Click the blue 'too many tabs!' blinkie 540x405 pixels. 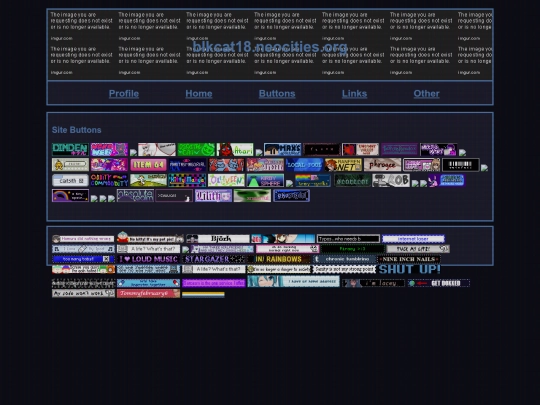(83, 259)
